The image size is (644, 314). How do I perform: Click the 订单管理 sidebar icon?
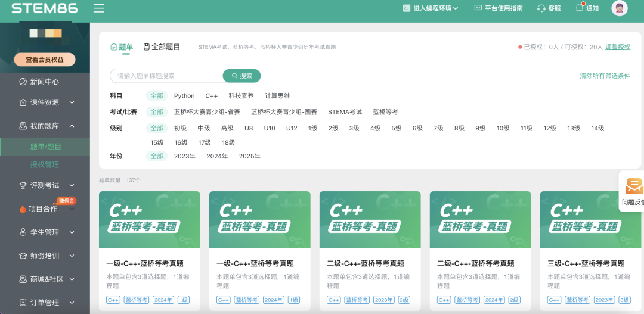point(23,303)
